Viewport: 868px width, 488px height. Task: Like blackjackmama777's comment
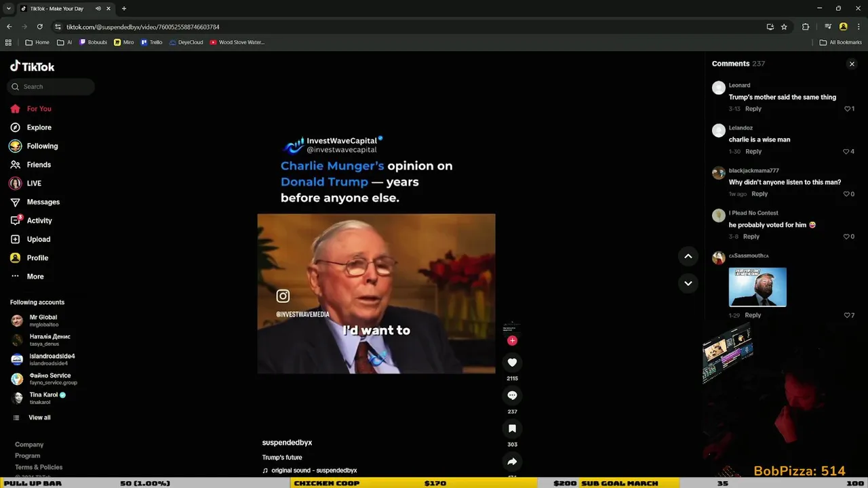click(x=847, y=194)
